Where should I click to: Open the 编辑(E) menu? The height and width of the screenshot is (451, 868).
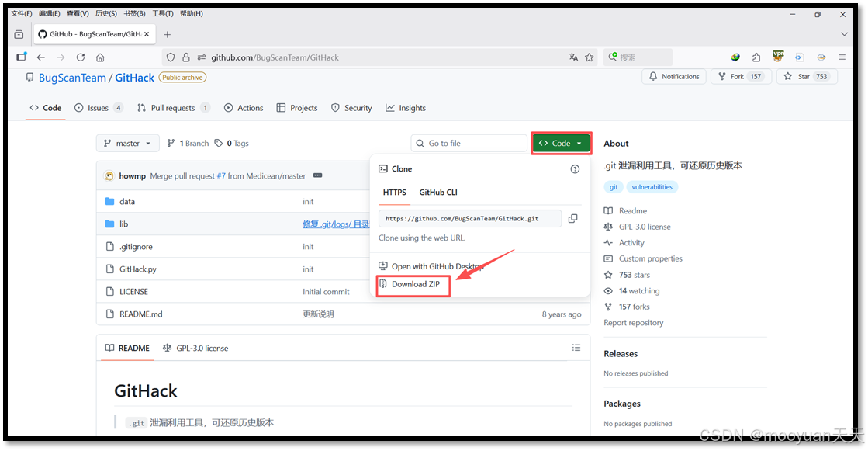(x=50, y=13)
